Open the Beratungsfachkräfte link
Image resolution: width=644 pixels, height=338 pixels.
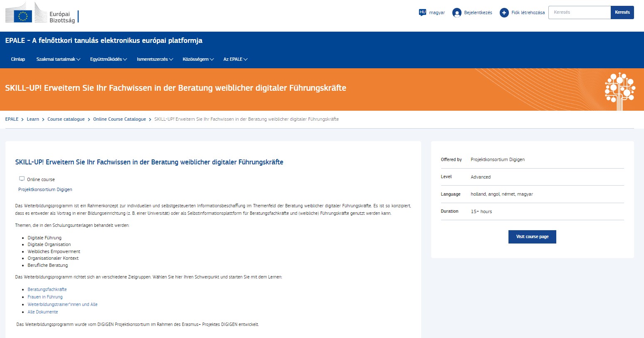tap(47, 289)
